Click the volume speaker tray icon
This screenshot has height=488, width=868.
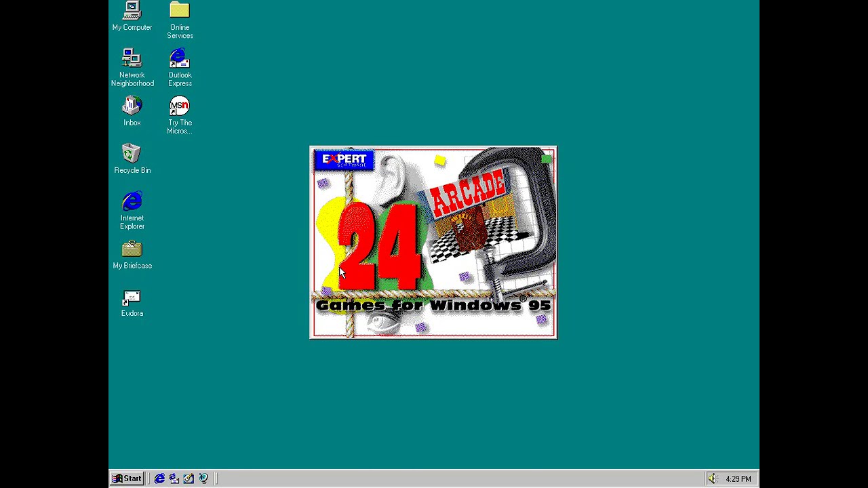[x=713, y=479]
